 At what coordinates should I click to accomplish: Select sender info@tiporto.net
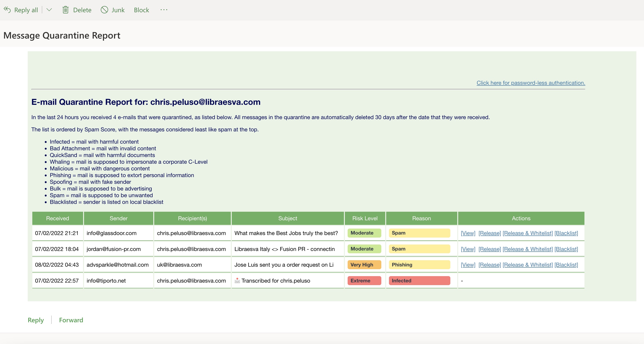[106, 281]
